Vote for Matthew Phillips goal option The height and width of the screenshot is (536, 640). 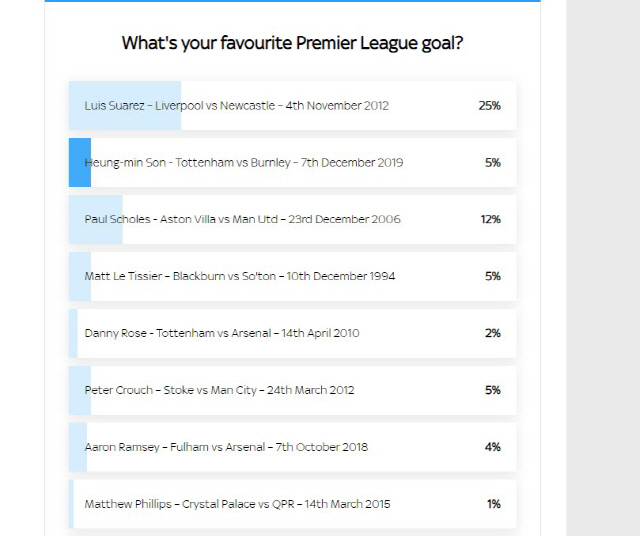click(292, 504)
